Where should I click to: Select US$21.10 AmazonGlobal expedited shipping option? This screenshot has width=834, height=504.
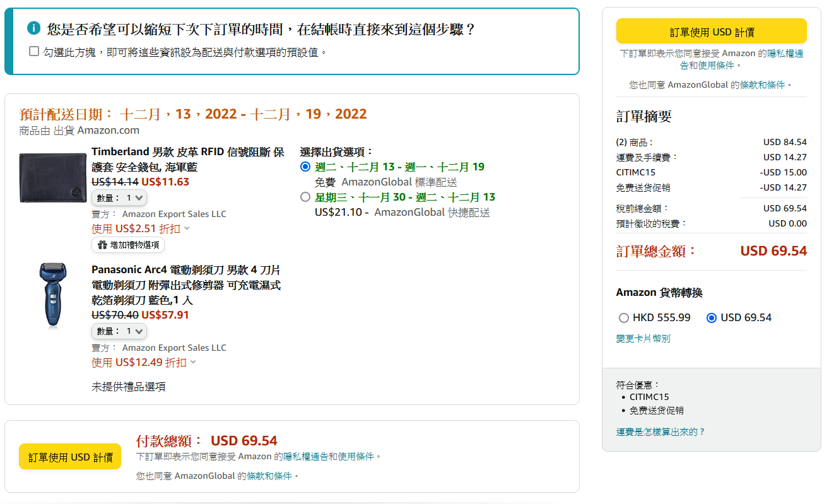coord(305,197)
